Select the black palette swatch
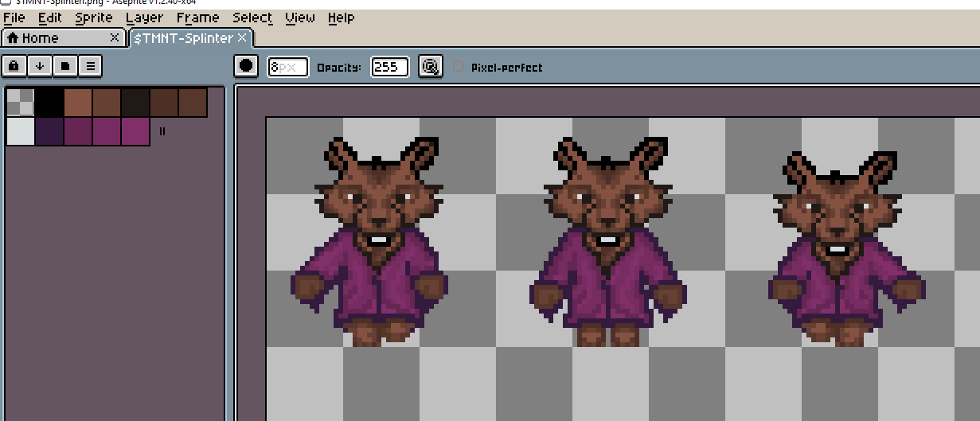The image size is (980, 421). pyautogui.click(x=49, y=102)
